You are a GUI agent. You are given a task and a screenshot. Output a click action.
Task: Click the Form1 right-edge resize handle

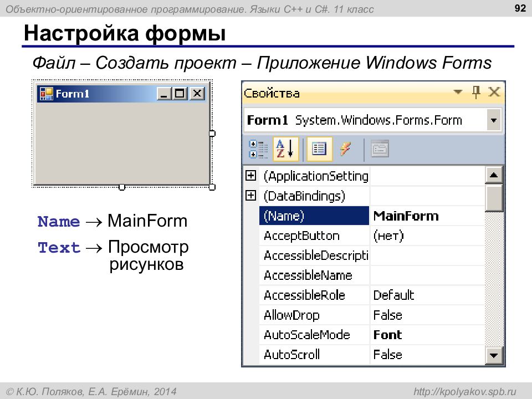coord(212,134)
